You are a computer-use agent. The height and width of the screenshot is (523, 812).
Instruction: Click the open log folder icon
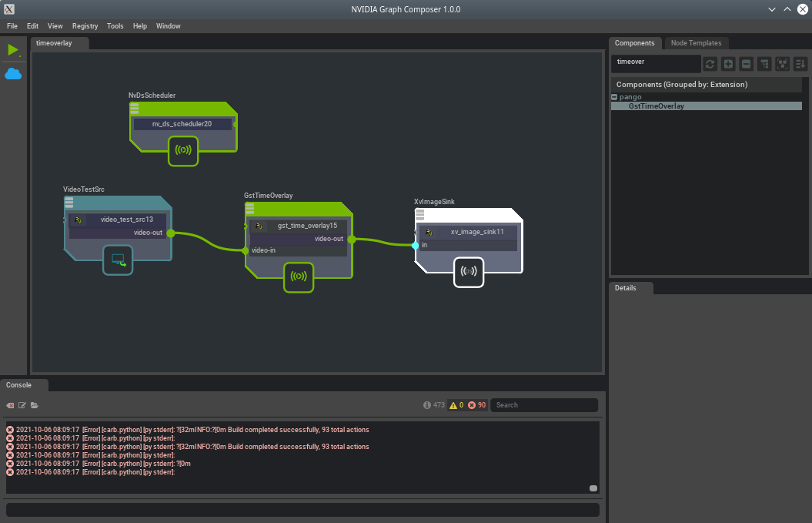point(35,405)
